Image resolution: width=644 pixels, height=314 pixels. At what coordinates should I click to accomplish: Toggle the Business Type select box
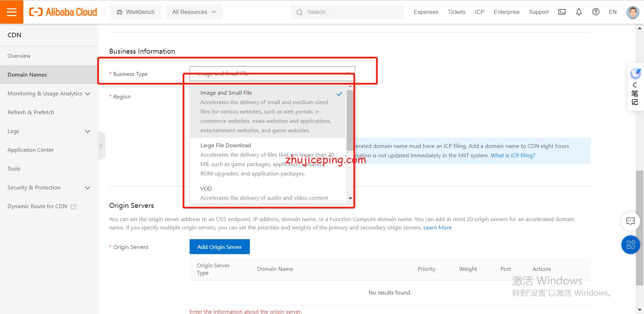tap(272, 73)
